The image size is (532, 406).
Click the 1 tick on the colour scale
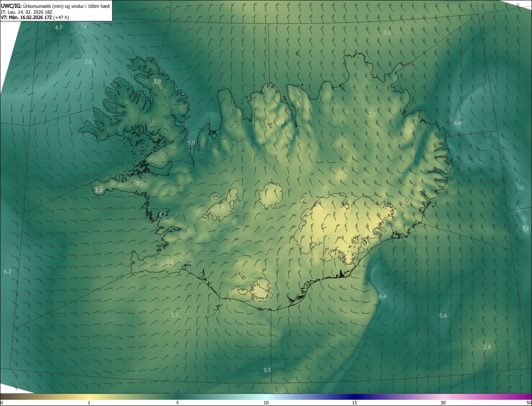click(x=89, y=403)
